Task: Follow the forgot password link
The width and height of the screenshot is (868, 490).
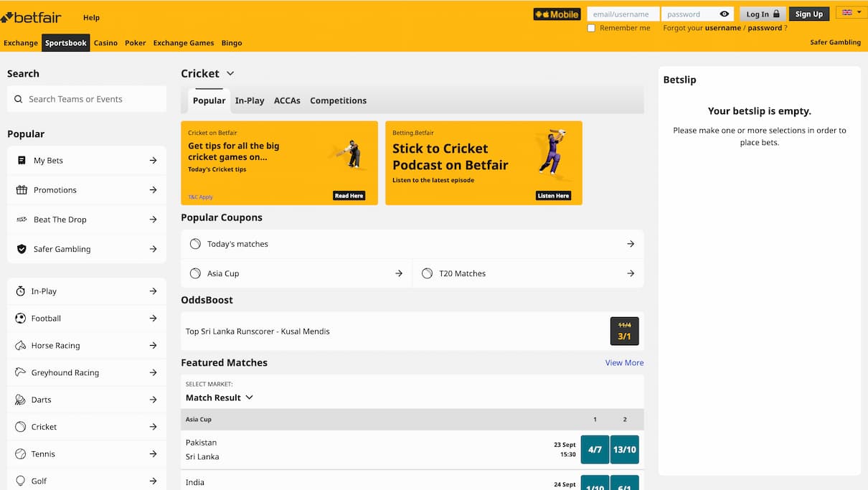Action: click(x=765, y=28)
